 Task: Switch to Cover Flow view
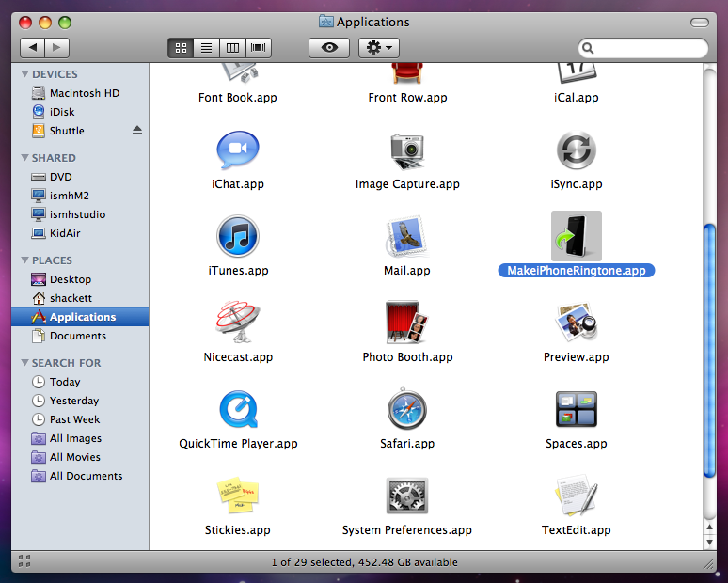pos(259,48)
